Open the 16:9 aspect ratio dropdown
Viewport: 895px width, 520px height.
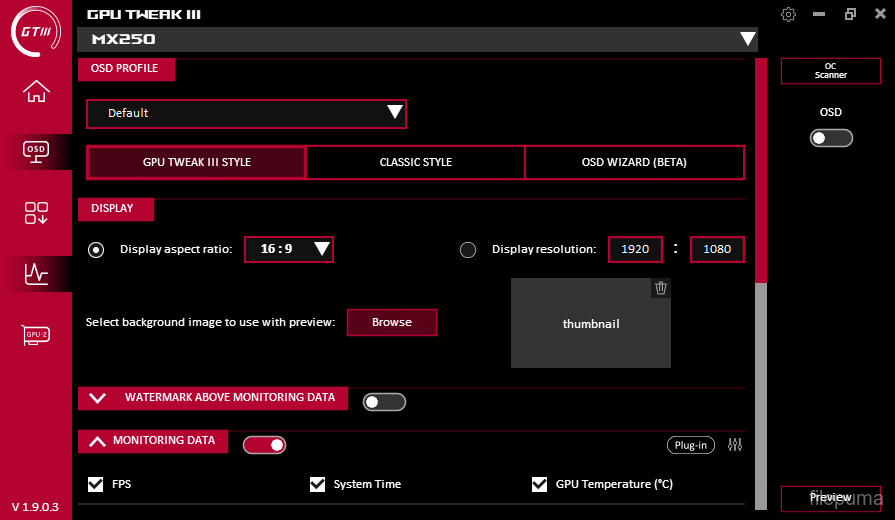coord(289,249)
